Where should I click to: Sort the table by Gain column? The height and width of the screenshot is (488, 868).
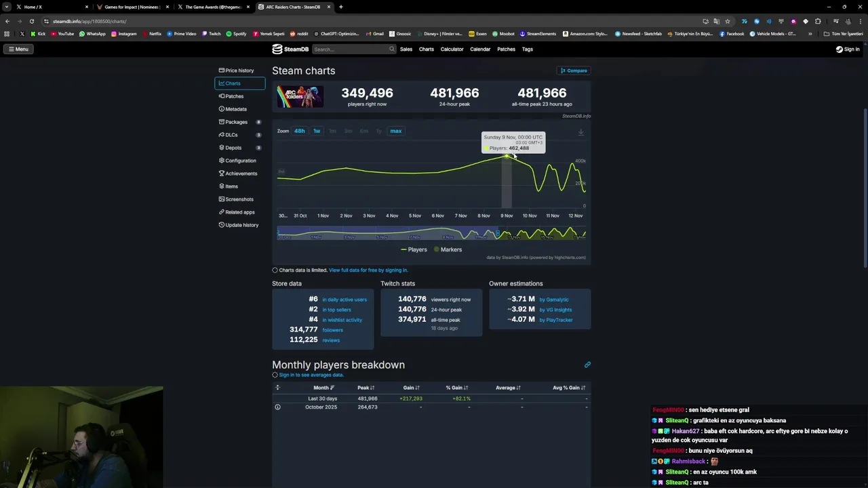(x=411, y=388)
